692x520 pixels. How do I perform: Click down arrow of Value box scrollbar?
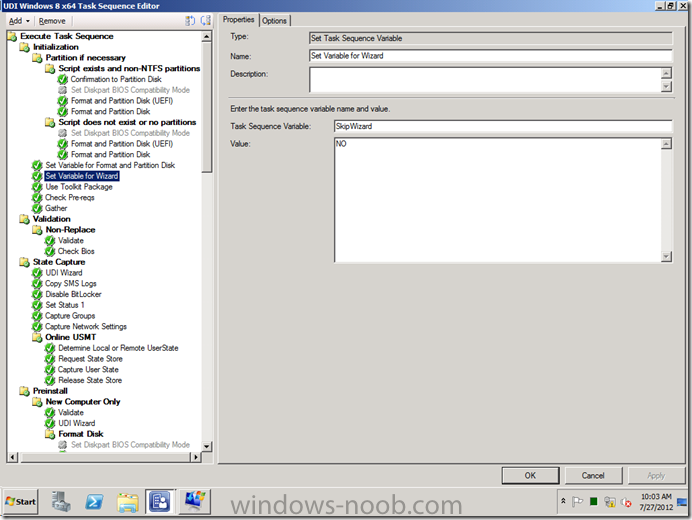[666, 256]
